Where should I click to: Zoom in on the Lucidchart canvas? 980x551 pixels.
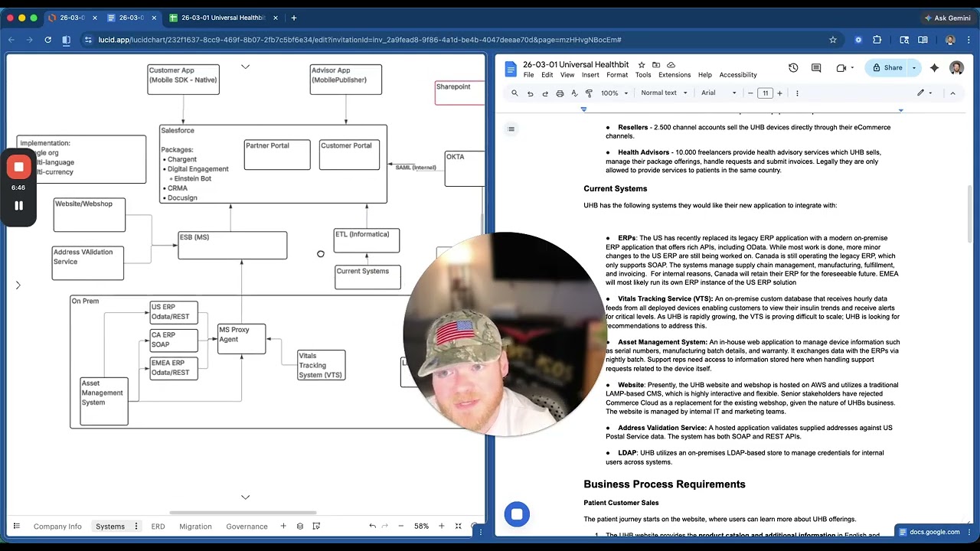pyautogui.click(x=441, y=526)
